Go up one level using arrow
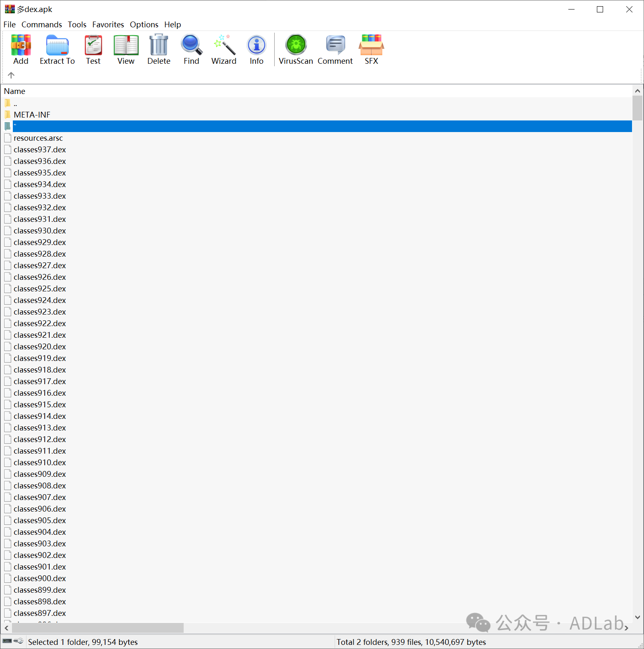The height and width of the screenshot is (649, 644). pyautogui.click(x=11, y=75)
